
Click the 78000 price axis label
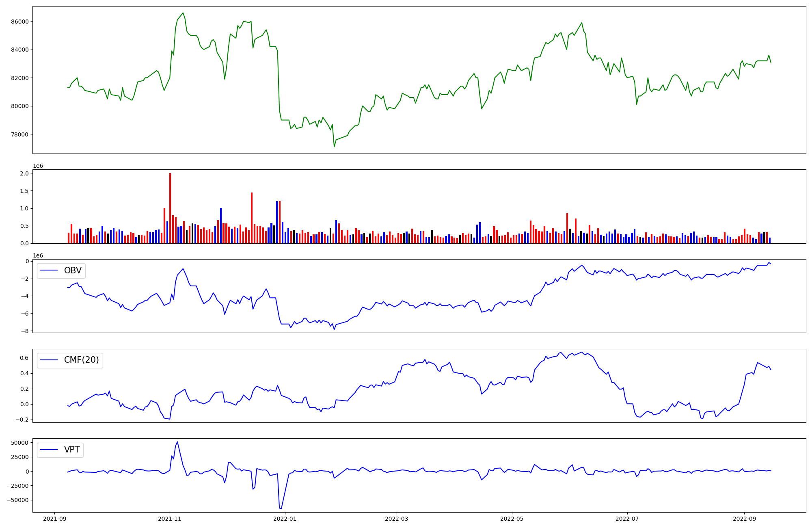[x=19, y=134]
